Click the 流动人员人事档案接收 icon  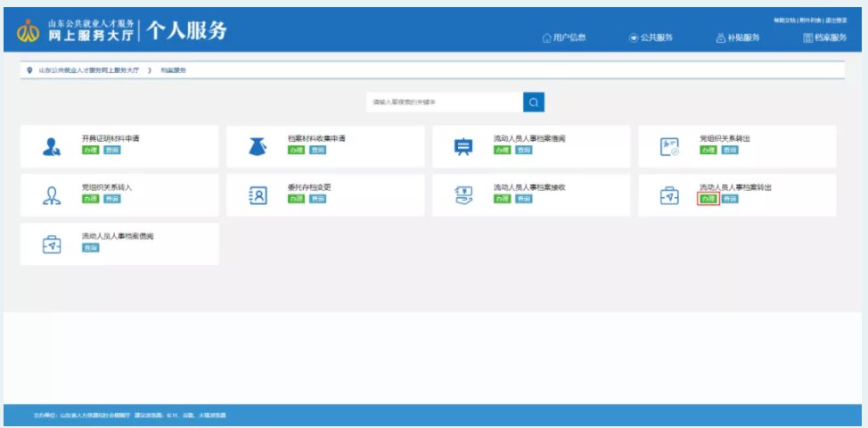pyautogui.click(x=463, y=195)
